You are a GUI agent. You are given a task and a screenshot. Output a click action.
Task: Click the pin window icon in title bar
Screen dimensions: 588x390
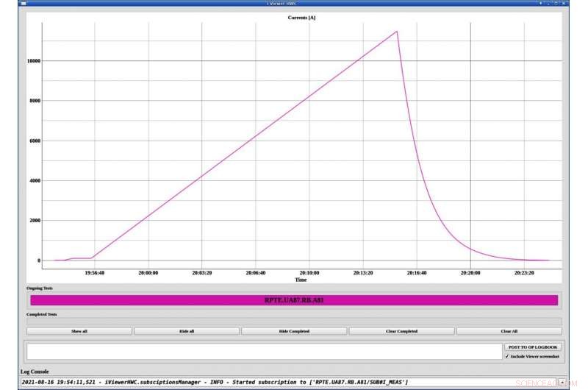point(541,4)
